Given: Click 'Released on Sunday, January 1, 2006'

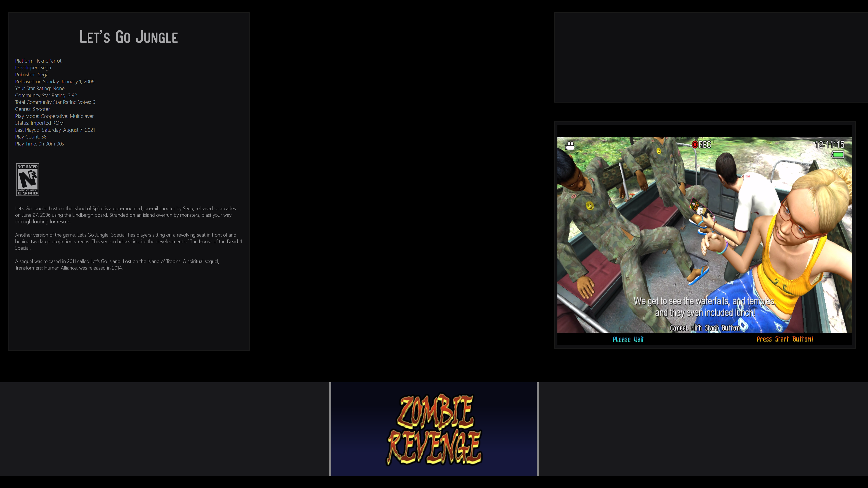Looking at the screenshot, I should pyautogui.click(x=54, y=82).
